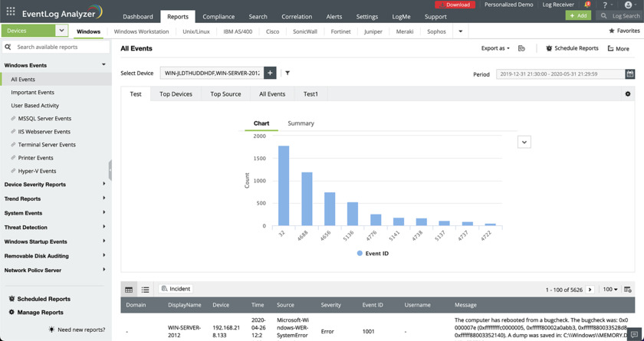Open the apps grid launcher icon

click(x=11, y=11)
